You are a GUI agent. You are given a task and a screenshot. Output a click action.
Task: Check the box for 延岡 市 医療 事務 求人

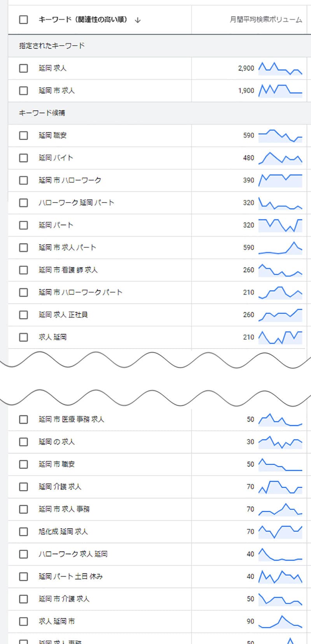click(x=24, y=420)
